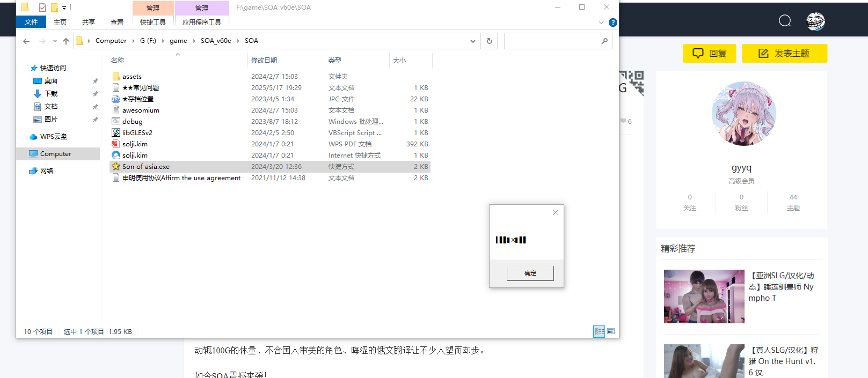Select the ★★常见问题 text file
Screen dimensions: 868x378
(141, 88)
